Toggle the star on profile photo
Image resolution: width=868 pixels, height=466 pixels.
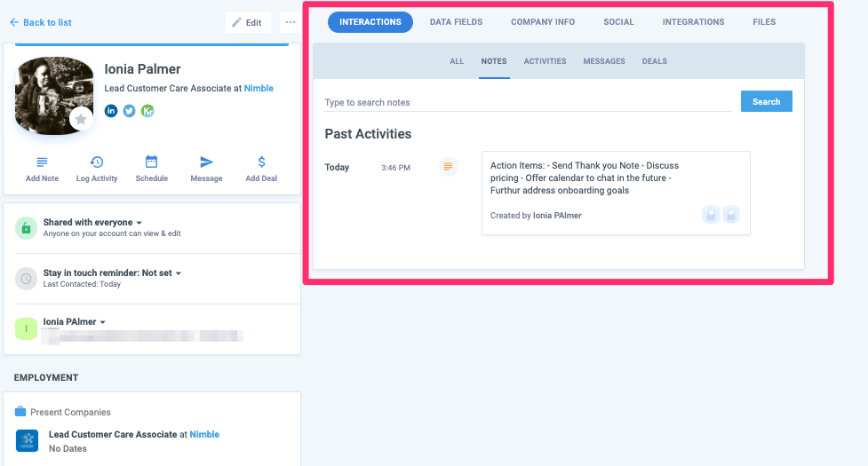click(81, 119)
